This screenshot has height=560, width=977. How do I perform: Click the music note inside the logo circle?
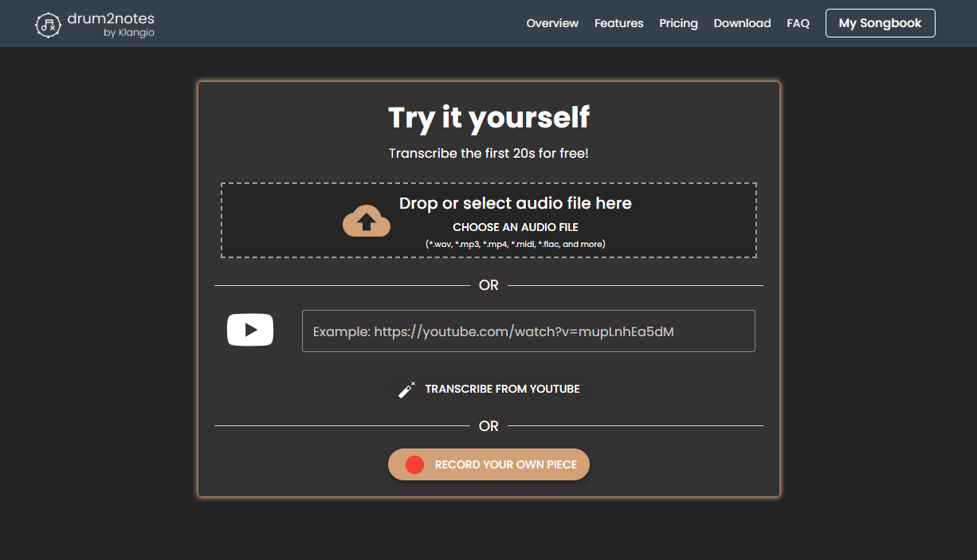49,24
